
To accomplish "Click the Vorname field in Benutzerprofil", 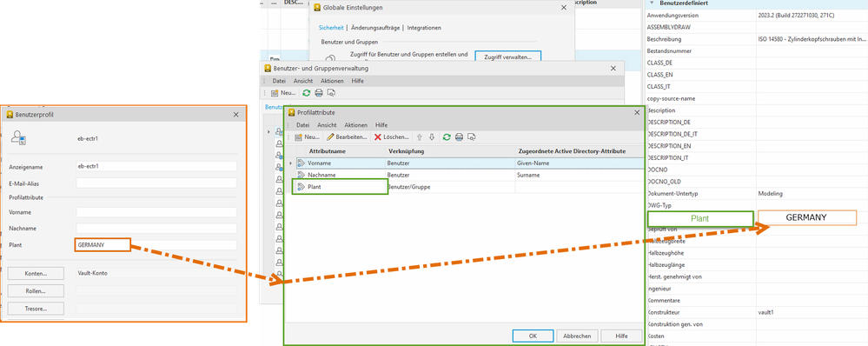I will 156,212.
